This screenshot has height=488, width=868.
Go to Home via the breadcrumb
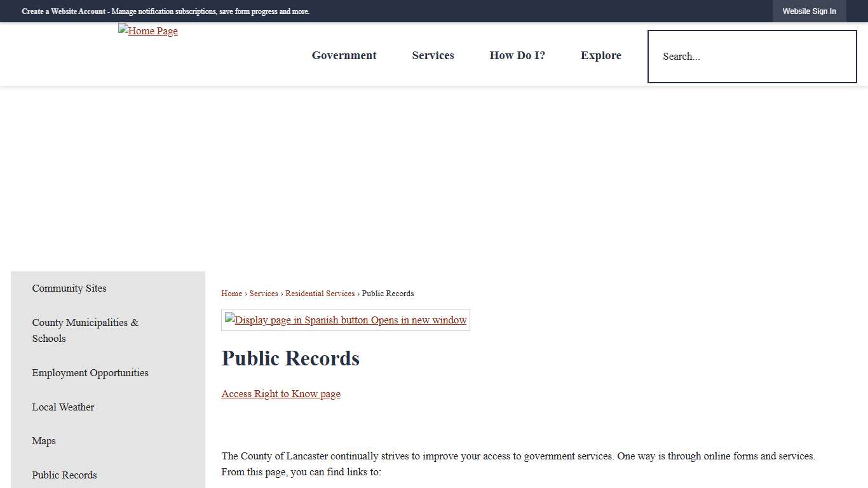tap(231, 293)
